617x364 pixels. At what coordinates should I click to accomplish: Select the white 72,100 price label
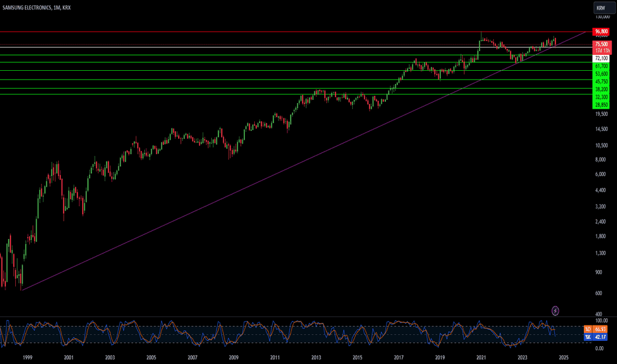(601, 58)
